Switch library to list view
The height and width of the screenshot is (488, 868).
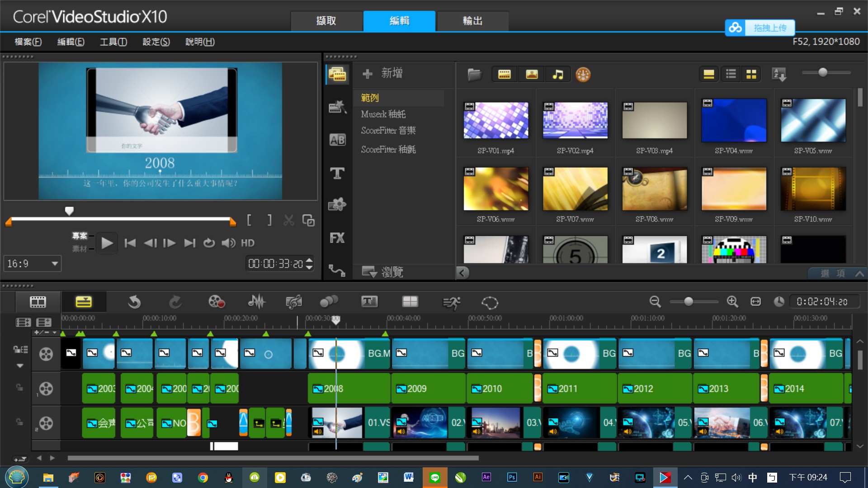click(x=731, y=74)
